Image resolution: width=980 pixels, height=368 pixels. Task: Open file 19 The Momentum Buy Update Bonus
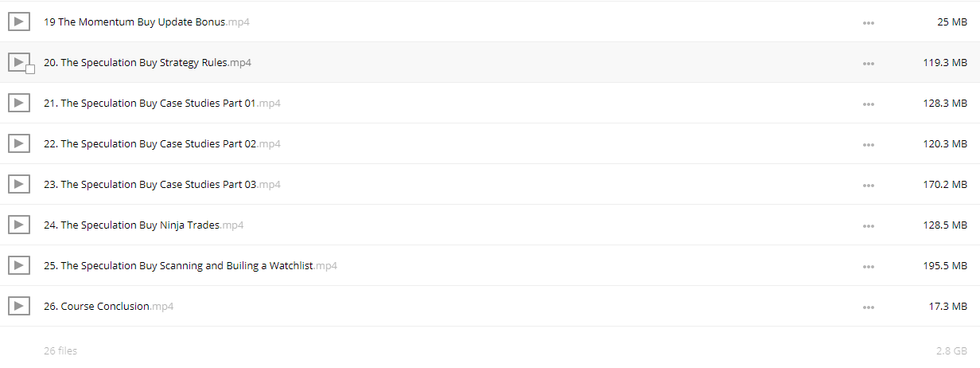click(x=147, y=22)
